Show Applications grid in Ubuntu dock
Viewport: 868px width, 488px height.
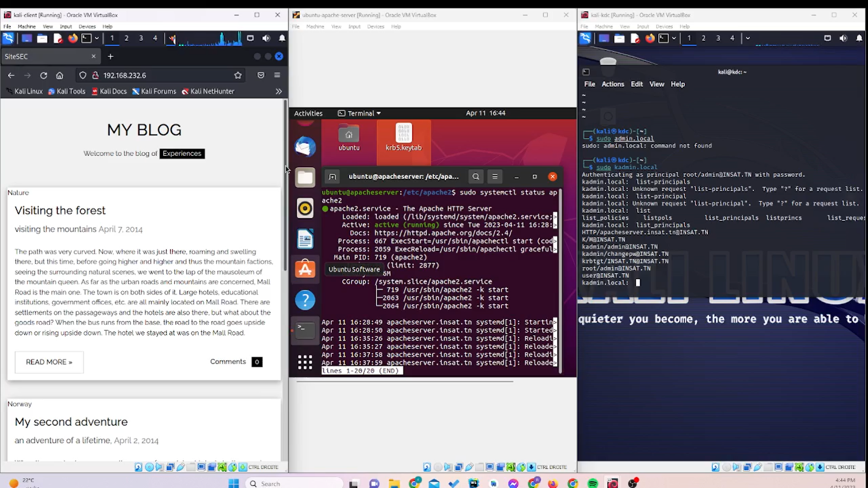[x=305, y=362]
